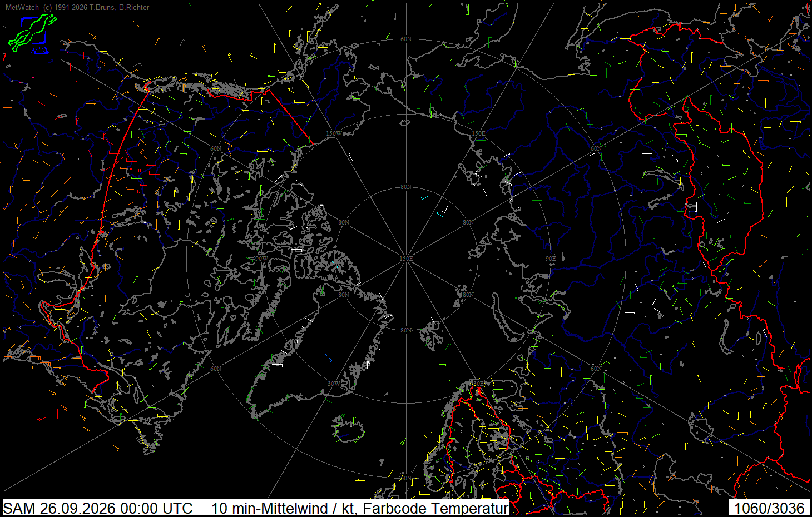Click the blue wind barb over Greenland

pyautogui.click(x=328, y=357)
